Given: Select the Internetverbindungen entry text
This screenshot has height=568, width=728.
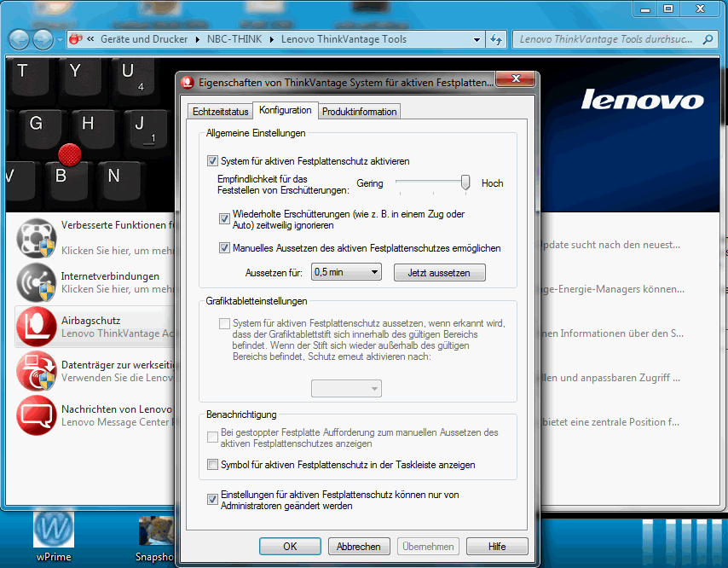Looking at the screenshot, I should coord(110,276).
